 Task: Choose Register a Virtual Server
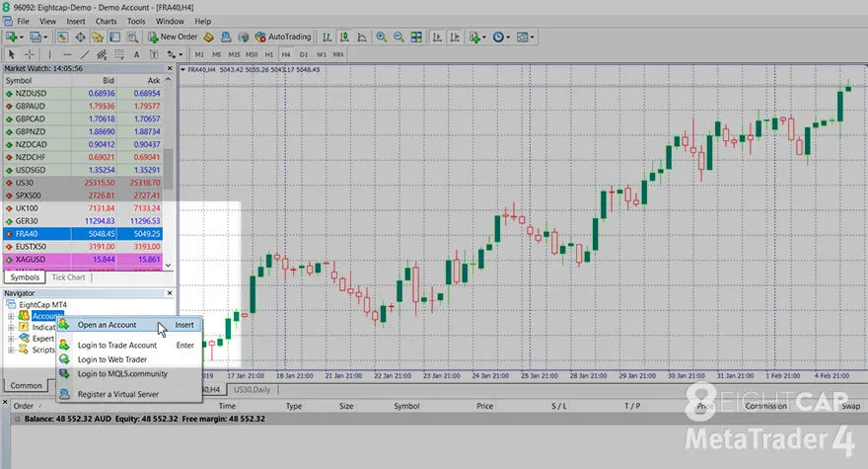(x=129, y=394)
